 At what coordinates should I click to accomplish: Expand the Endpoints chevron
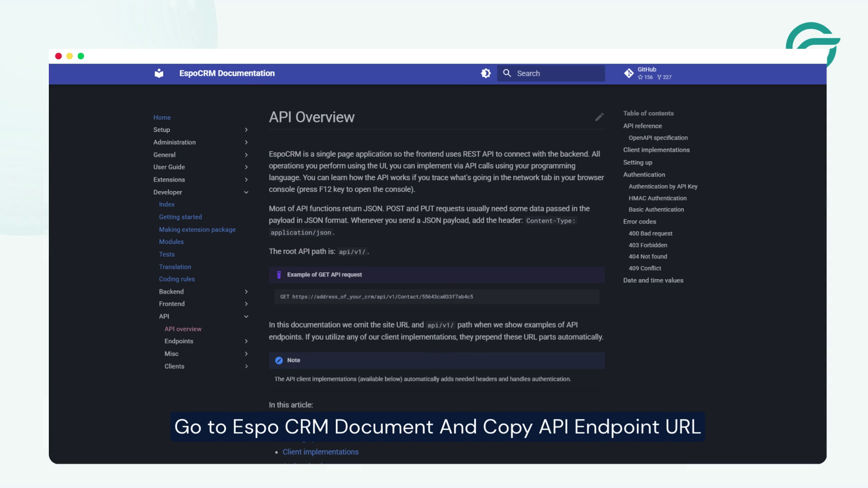pos(246,342)
